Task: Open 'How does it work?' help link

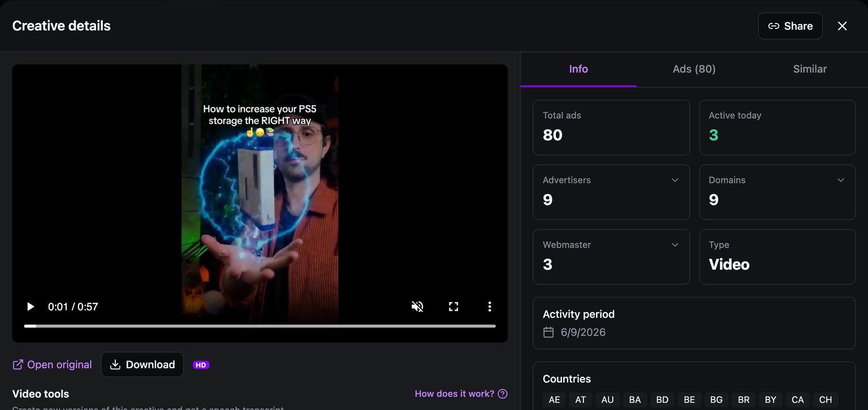Action: coord(461,394)
